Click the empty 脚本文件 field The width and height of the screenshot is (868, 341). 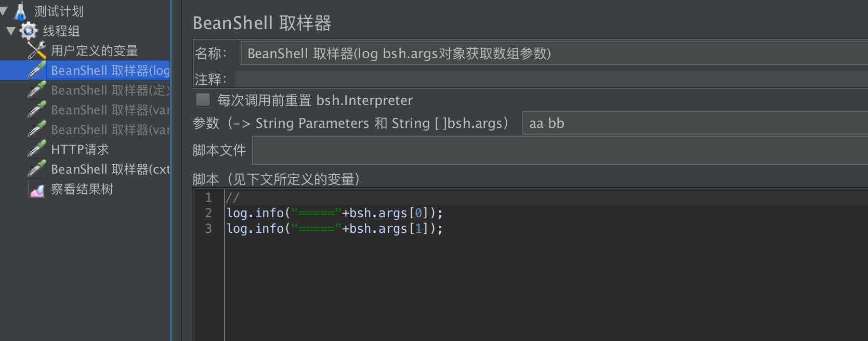click(468, 150)
